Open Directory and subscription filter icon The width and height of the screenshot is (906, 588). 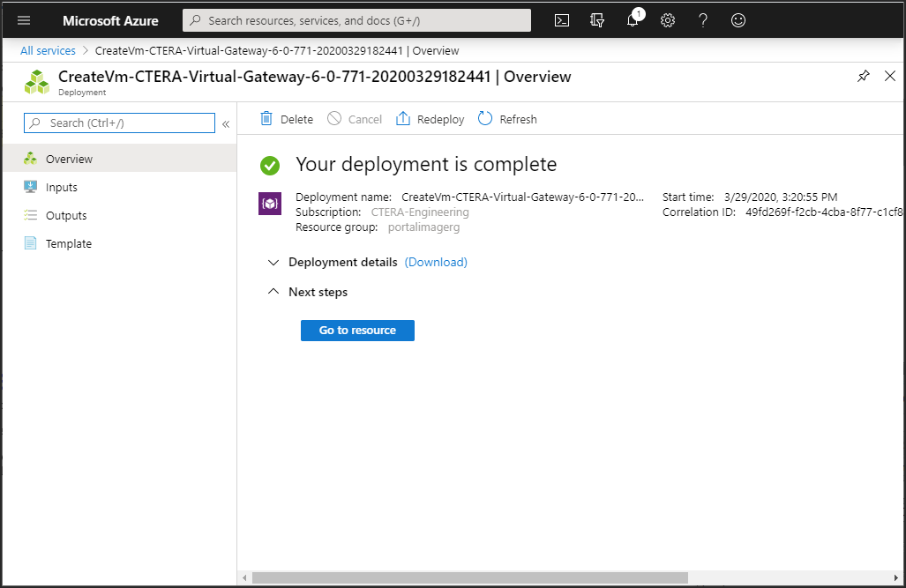click(x=597, y=20)
